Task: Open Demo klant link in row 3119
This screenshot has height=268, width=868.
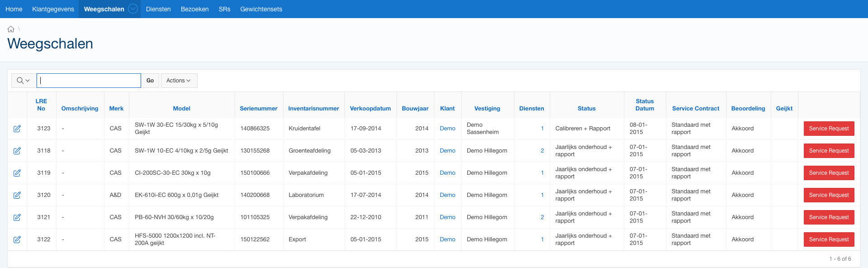Action: point(448,173)
